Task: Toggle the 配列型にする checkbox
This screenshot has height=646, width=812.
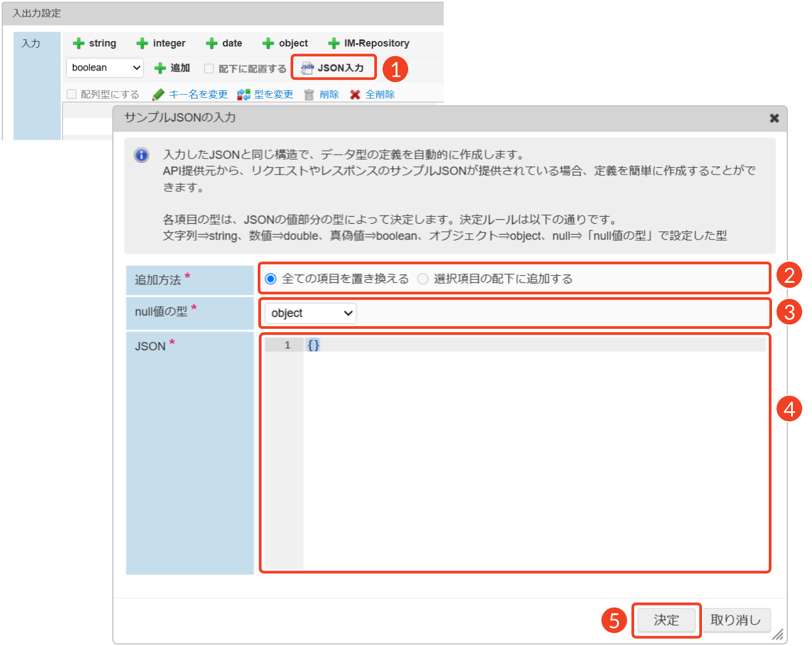Action: click(x=72, y=94)
